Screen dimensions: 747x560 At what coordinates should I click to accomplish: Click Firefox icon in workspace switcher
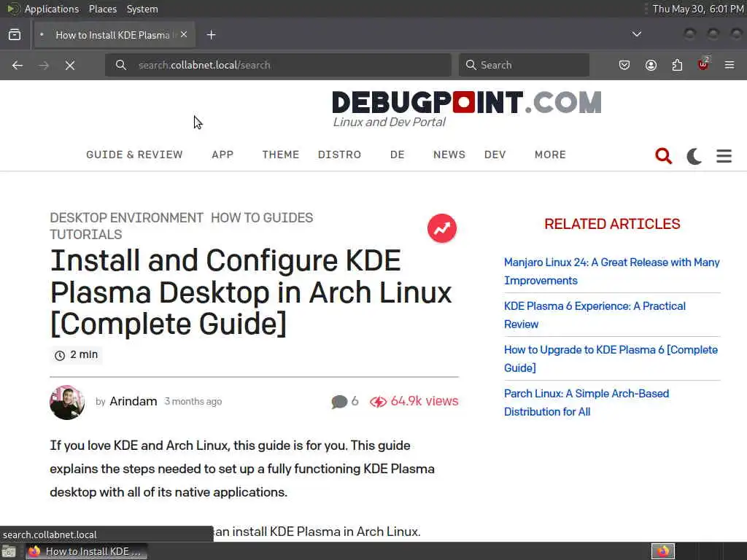[x=663, y=552]
